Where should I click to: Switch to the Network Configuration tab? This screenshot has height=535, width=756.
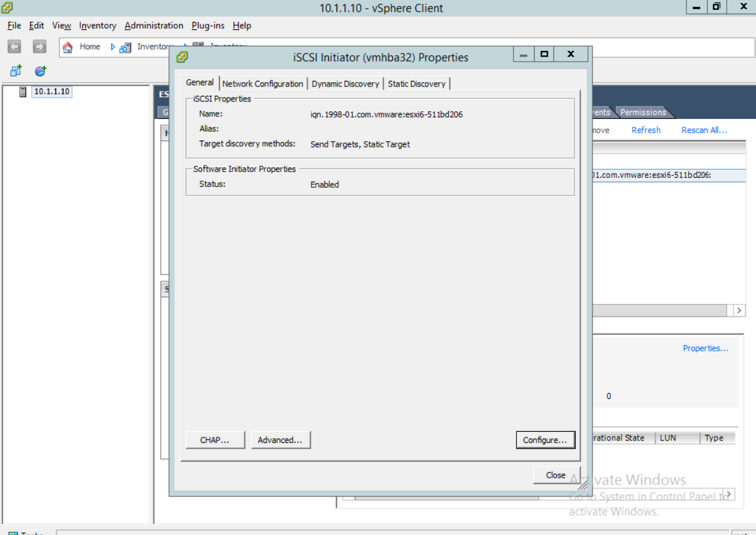(x=262, y=83)
